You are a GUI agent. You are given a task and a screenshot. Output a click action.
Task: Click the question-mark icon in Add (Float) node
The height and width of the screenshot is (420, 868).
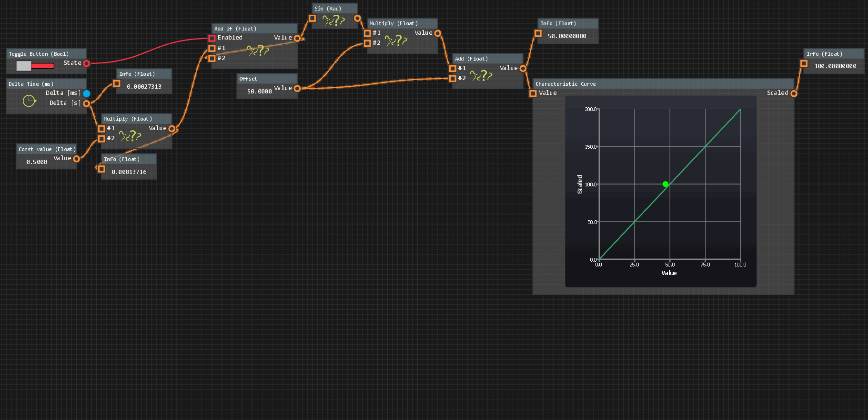pyautogui.click(x=481, y=75)
